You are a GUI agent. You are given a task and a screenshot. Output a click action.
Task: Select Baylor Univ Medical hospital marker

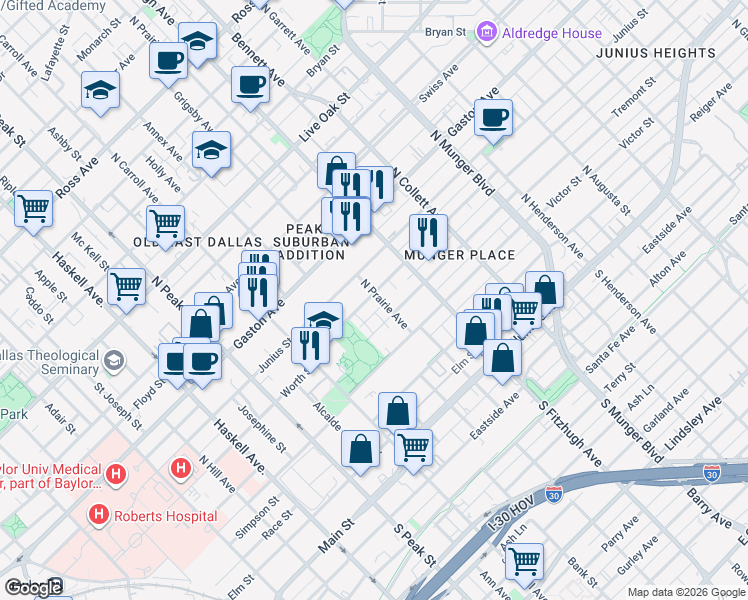[116, 475]
